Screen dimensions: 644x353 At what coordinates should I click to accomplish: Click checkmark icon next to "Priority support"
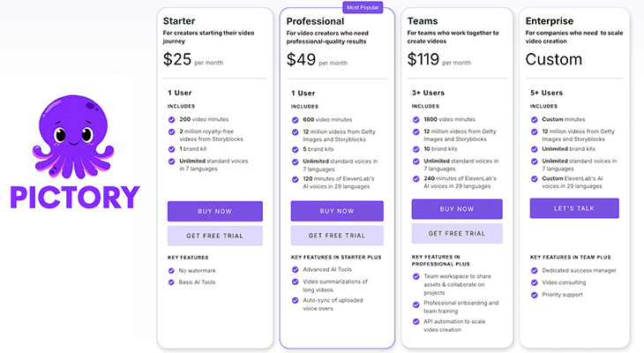pyautogui.click(x=535, y=295)
